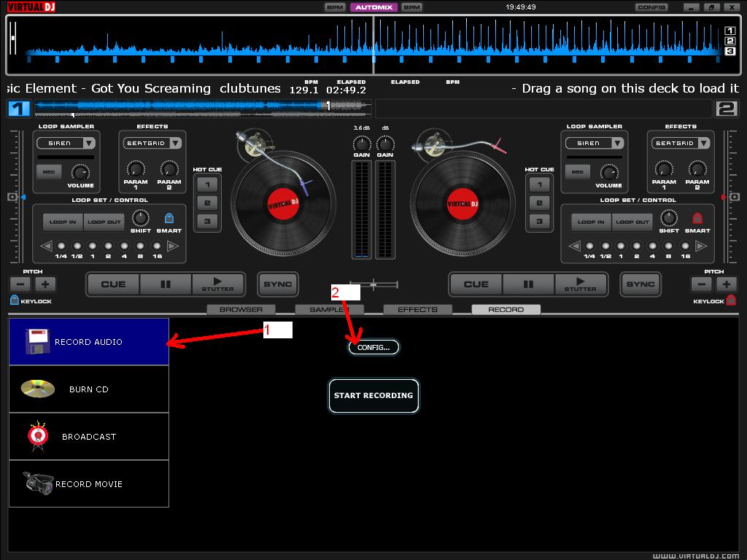Adjust left deck pitch slider handle
747x560 pixels.
(13, 197)
